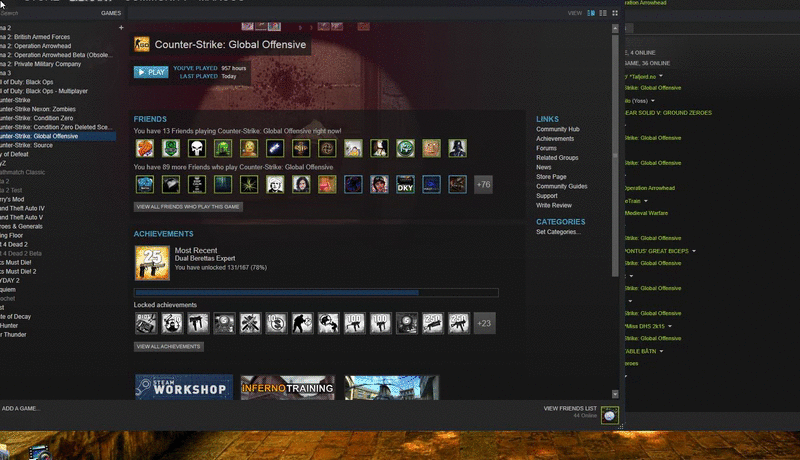Open the Steam Workshop banner
This screenshot has width=800, height=460.
184,387
